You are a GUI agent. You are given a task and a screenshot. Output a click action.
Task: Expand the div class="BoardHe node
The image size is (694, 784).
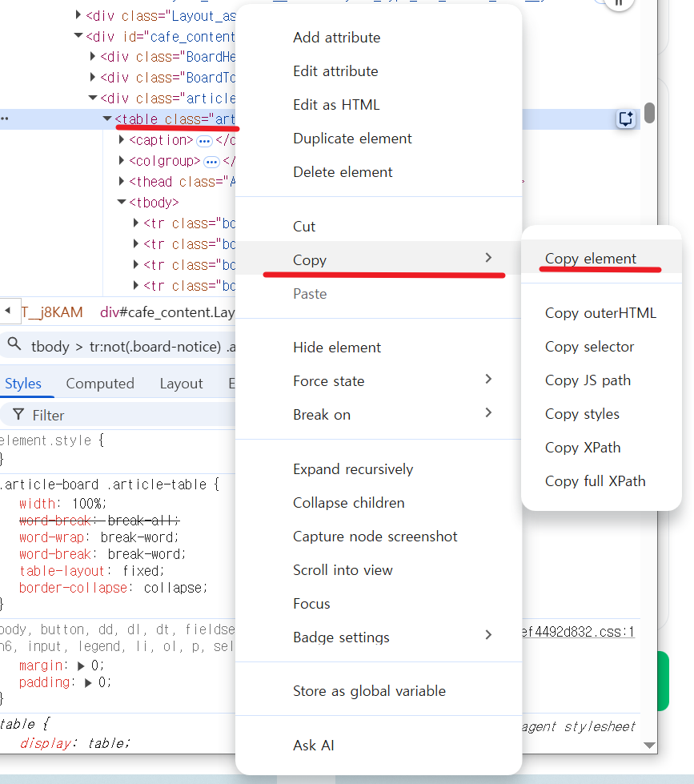pyautogui.click(x=92, y=56)
